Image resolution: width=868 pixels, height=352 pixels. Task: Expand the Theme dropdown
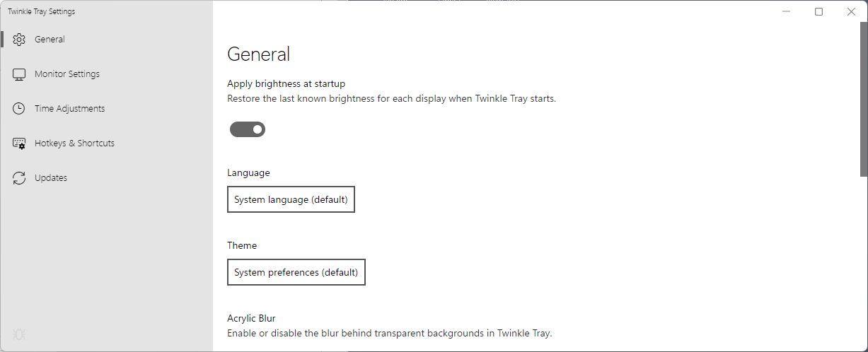point(296,272)
